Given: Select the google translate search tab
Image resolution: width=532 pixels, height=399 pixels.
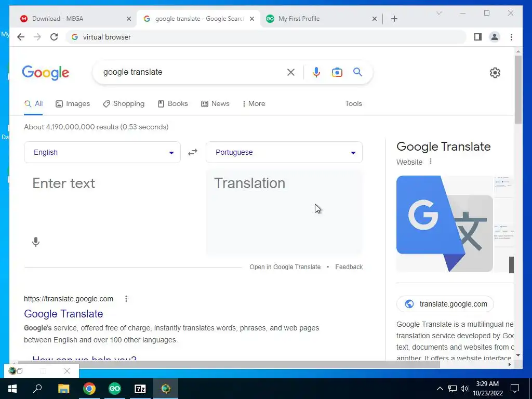Looking at the screenshot, I should [199, 19].
